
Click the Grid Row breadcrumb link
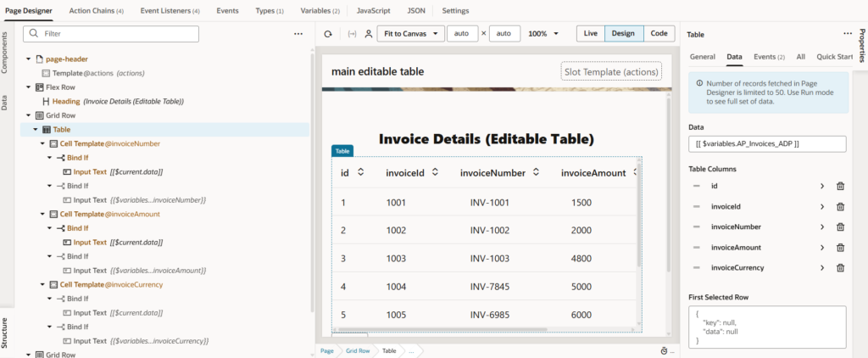[357, 350]
